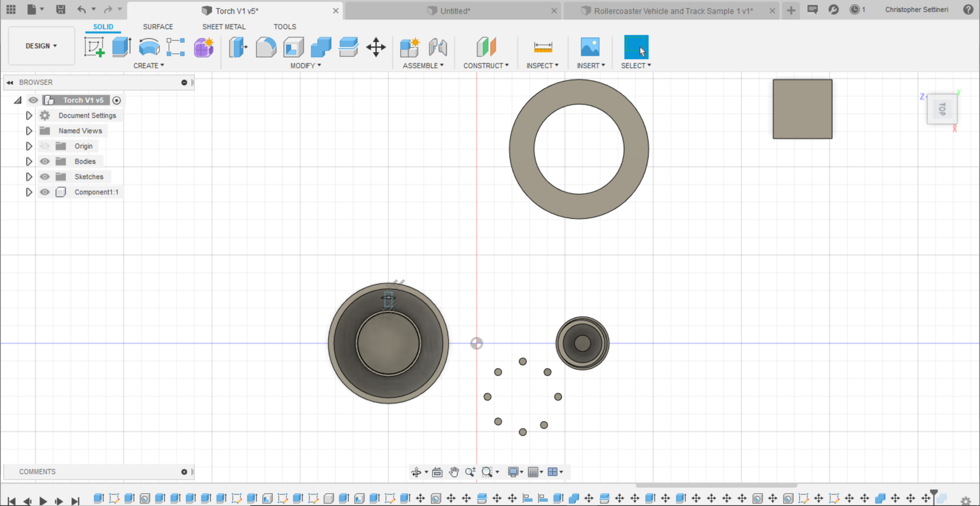Image resolution: width=980 pixels, height=506 pixels.
Task: Redo the last action
Action: click(108, 9)
